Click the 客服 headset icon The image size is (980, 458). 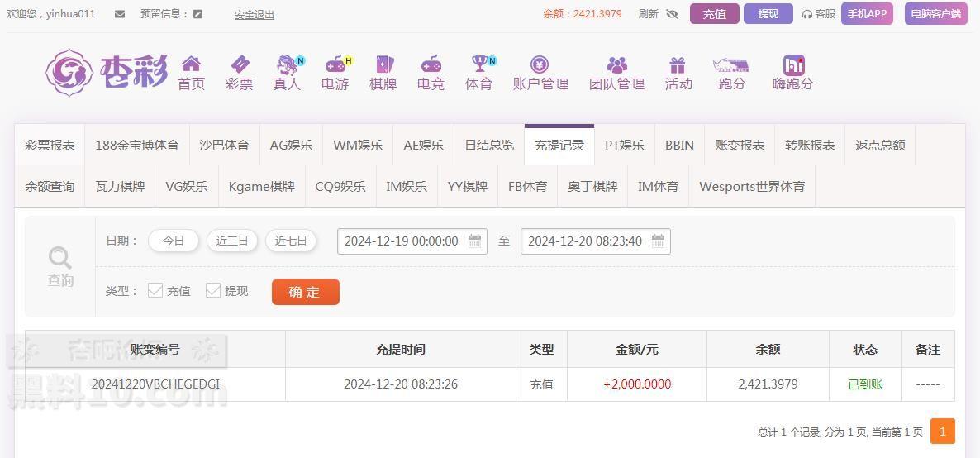point(806,14)
